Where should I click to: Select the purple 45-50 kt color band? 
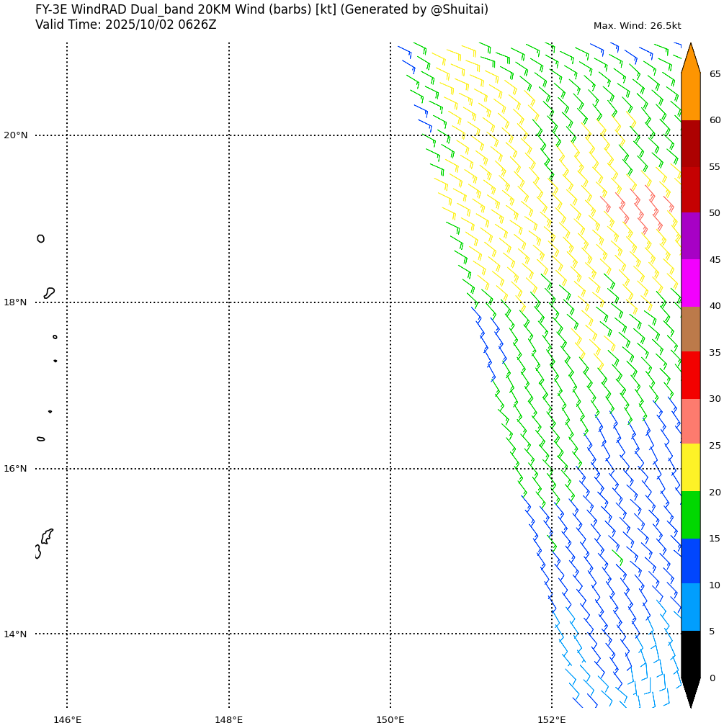(690, 235)
